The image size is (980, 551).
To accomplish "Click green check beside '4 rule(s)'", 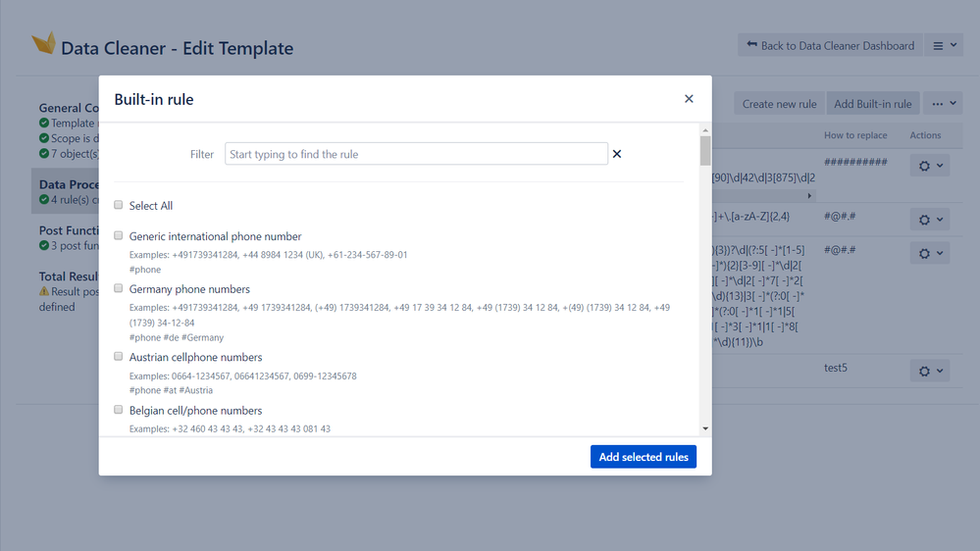I will coord(44,199).
